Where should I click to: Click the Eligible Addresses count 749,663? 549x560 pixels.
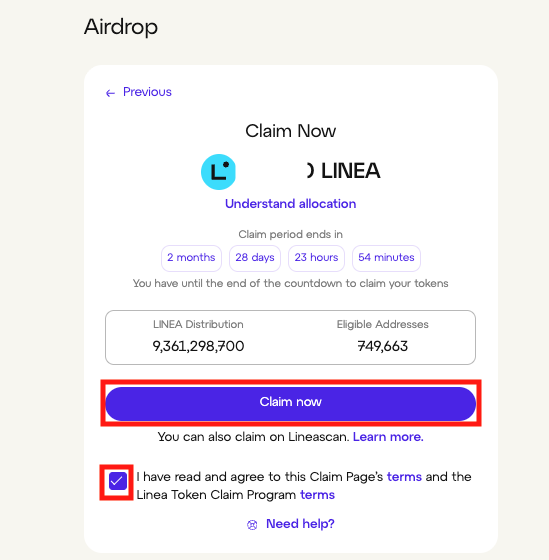(383, 346)
